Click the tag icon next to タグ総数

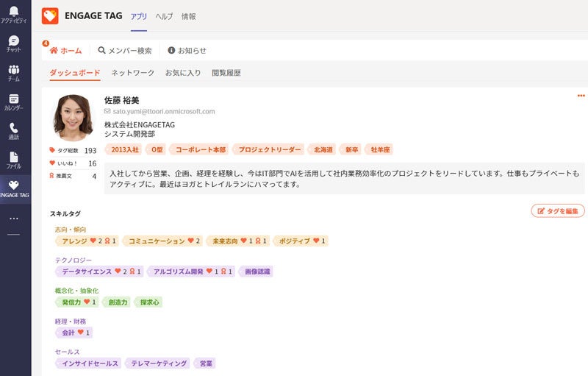52,150
